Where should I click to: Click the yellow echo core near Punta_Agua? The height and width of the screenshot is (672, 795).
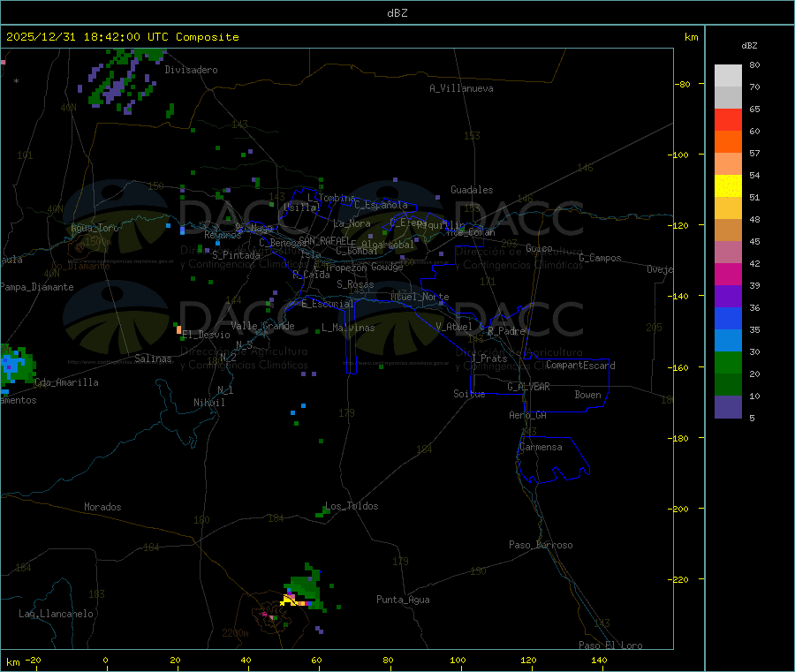289,601
